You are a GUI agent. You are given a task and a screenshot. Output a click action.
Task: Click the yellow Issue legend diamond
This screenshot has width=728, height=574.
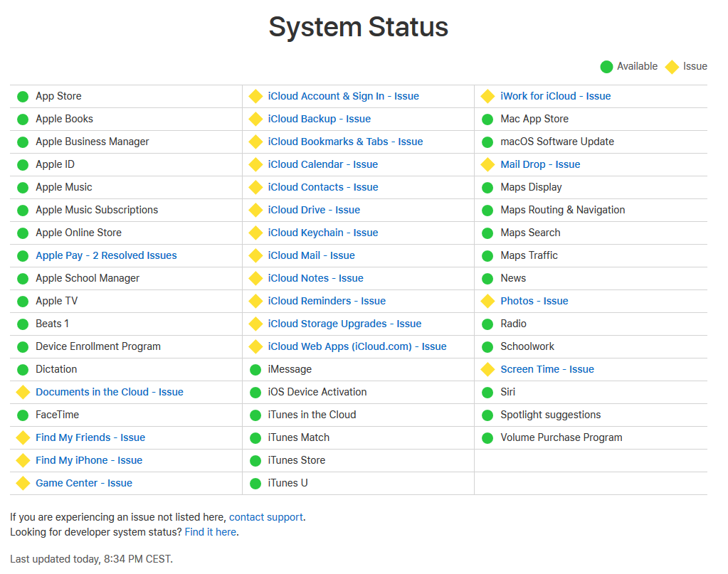point(672,67)
